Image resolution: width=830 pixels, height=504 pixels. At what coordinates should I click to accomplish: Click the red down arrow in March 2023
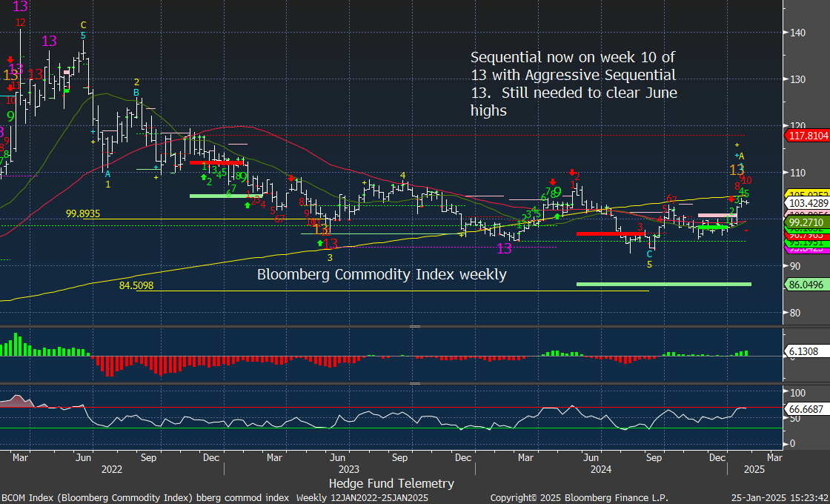click(292, 179)
